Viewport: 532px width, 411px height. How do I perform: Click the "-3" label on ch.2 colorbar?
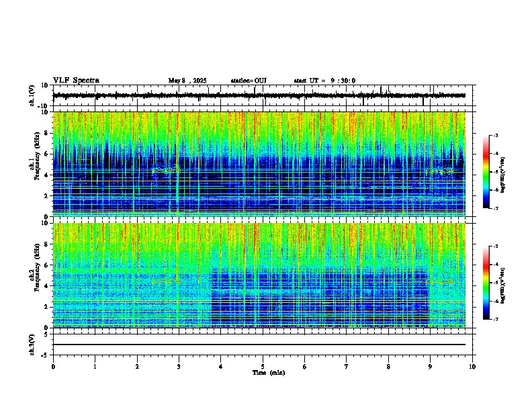point(495,246)
